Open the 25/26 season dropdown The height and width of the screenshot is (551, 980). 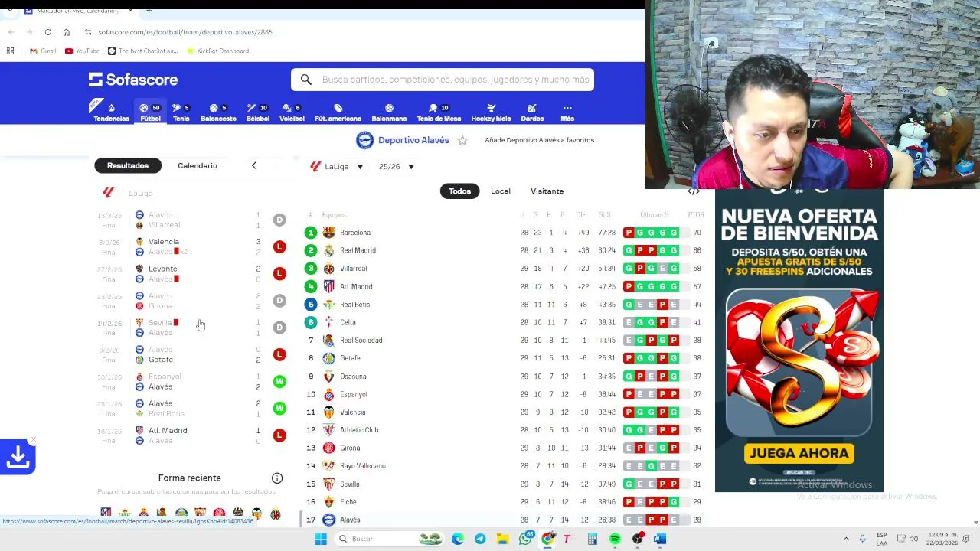pos(396,166)
